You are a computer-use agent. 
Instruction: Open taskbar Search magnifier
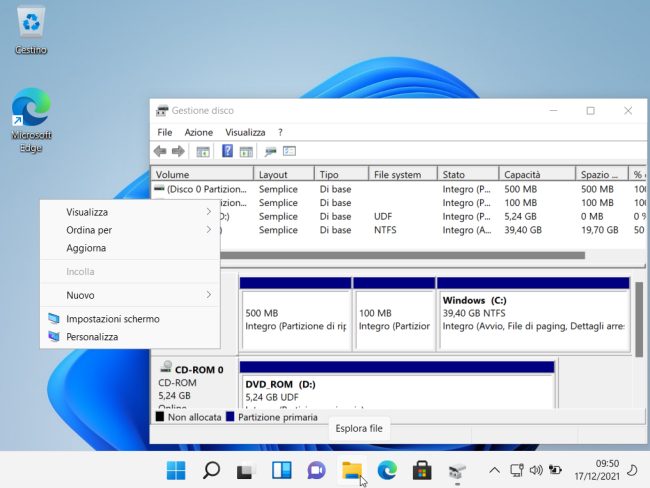click(211, 470)
